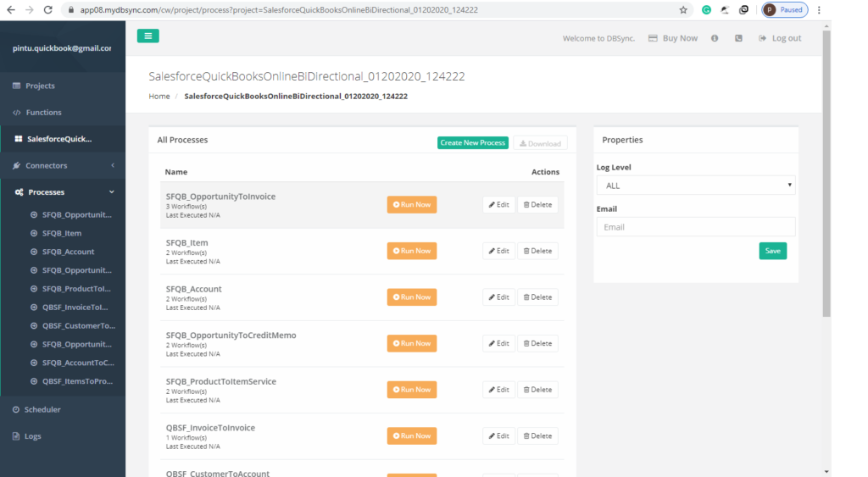Click Create New Process button

coord(473,143)
